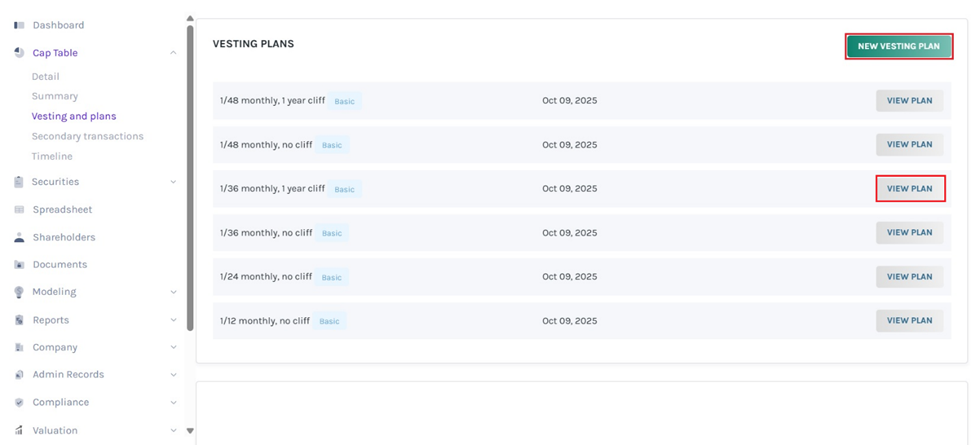View the 1/36 monthly, 1 year cliff plan
975x445 pixels.
909,189
